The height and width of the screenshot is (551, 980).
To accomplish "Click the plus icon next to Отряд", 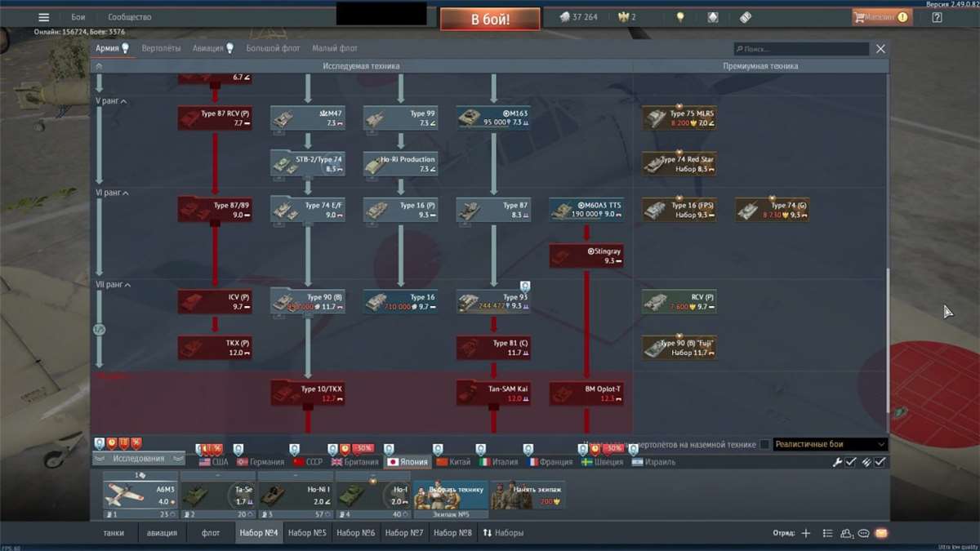I will (805, 533).
